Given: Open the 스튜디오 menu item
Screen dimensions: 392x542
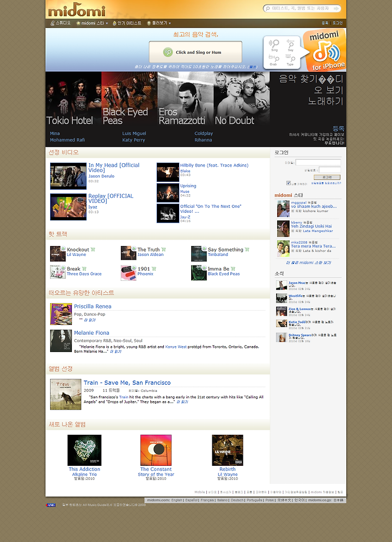Looking at the screenshot, I should pos(60,23).
